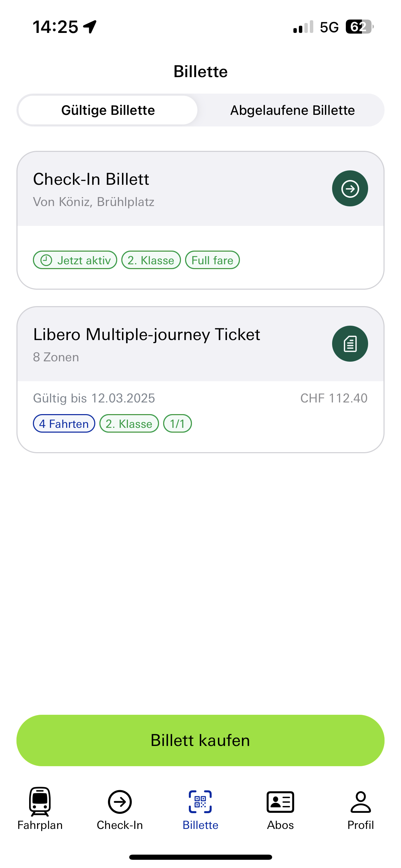Open Check-In tab arrow icon
Viewport: 401px width, 868px height.
click(x=120, y=802)
